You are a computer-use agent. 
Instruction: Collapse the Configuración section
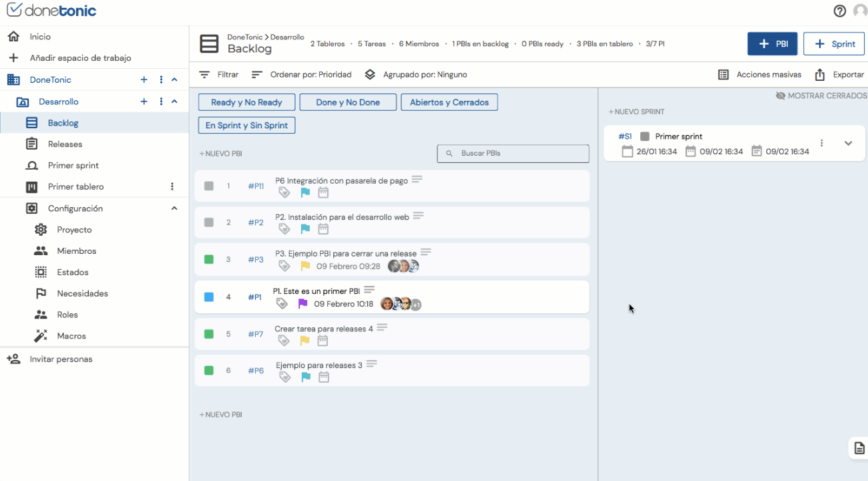pyautogui.click(x=174, y=208)
